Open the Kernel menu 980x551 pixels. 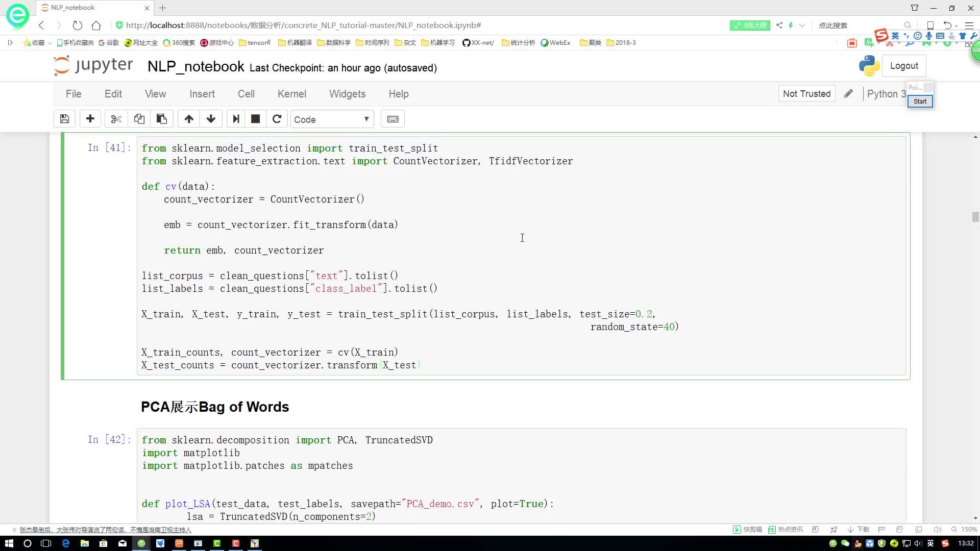click(x=292, y=94)
